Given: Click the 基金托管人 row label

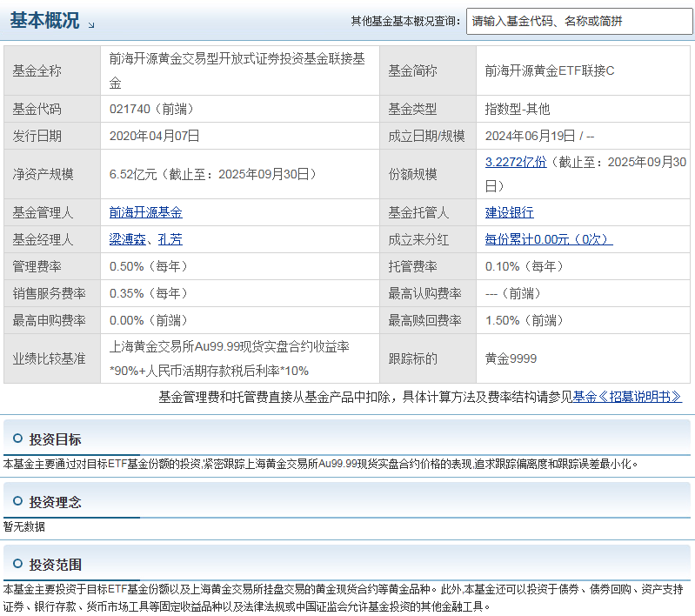Looking at the screenshot, I should (x=419, y=212).
